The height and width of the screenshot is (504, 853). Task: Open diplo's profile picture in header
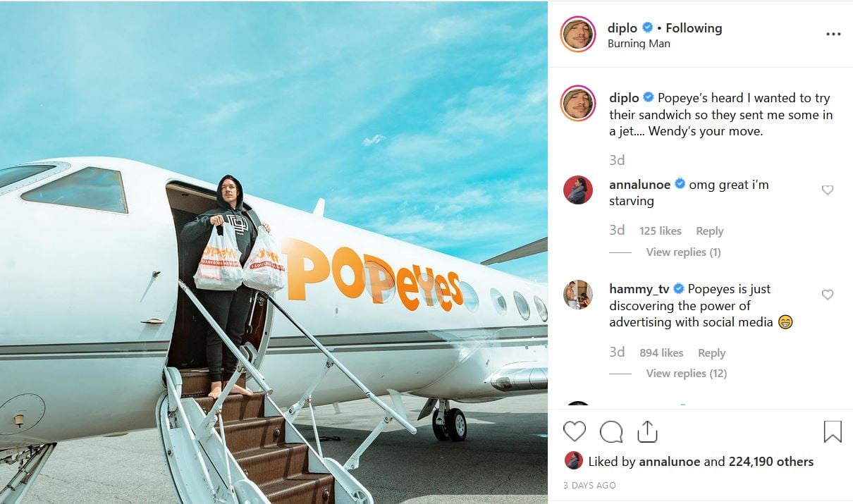point(578,34)
